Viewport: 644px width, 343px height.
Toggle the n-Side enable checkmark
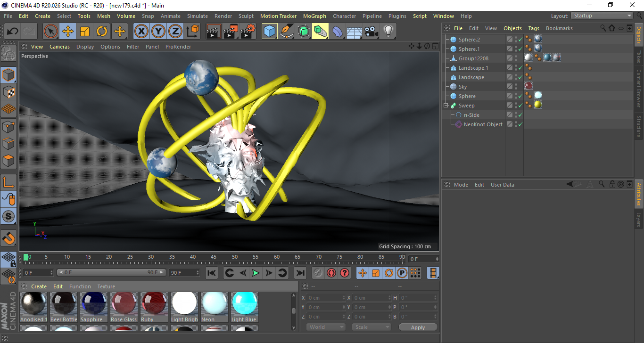pyautogui.click(x=520, y=115)
